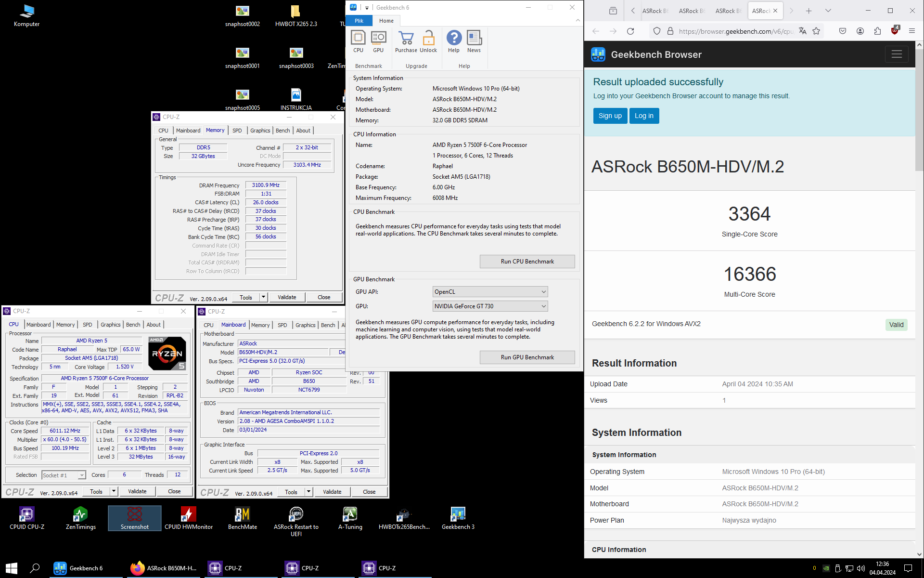Screen dimensions: 924x578
Task: Open Tools dropdown arrow in CPU-Z Memory window
Action: tap(263, 297)
